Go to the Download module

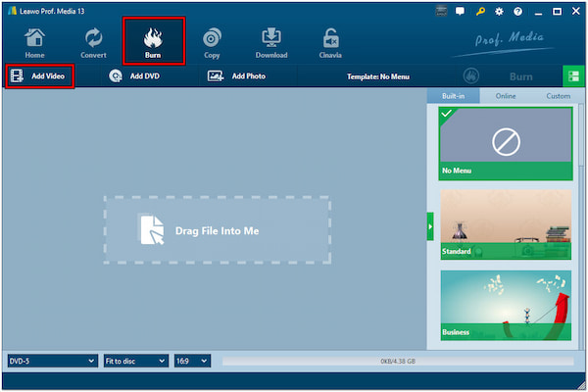[270, 43]
